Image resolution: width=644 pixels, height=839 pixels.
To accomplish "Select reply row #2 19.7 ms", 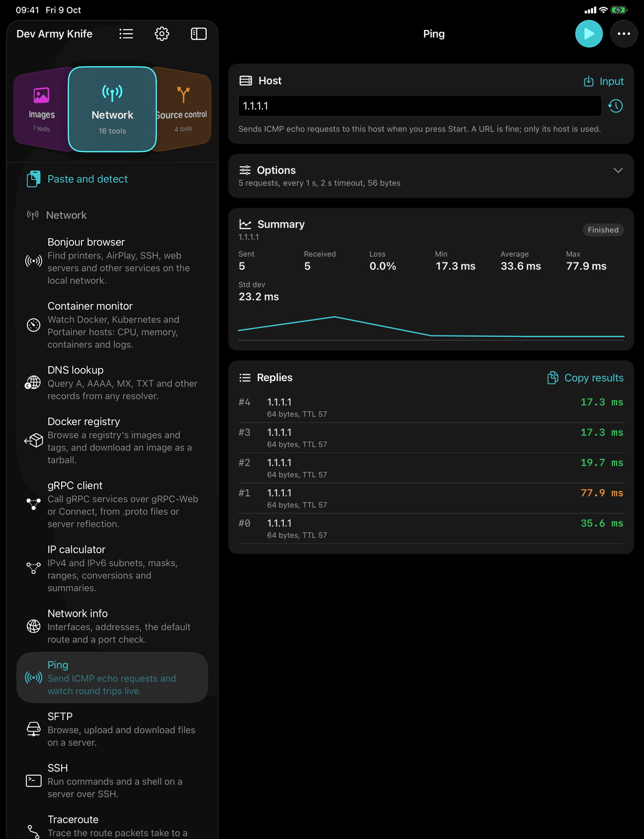I will [431, 468].
